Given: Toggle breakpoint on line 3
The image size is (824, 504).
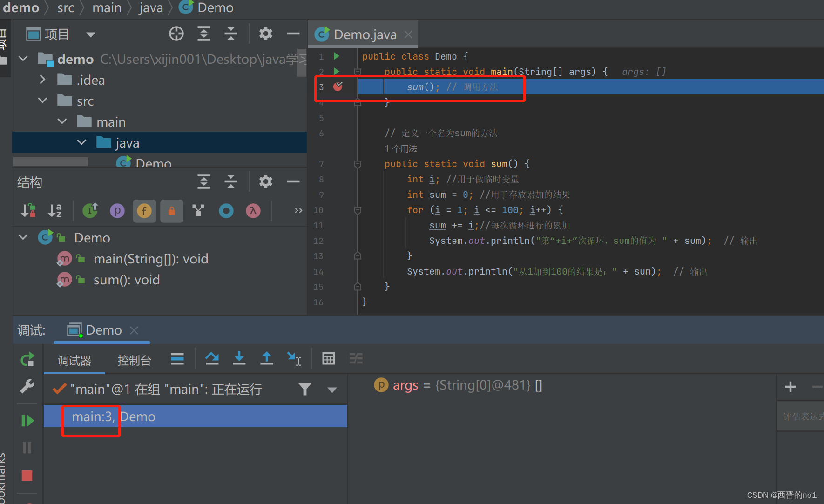Looking at the screenshot, I should 338,87.
